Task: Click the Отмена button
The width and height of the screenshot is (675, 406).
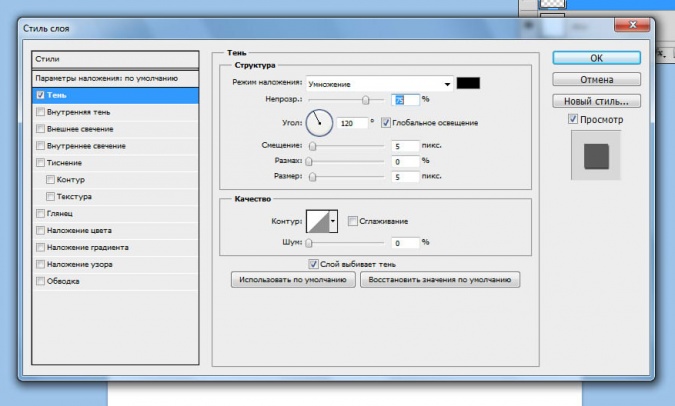Action: [x=596, y=79]
